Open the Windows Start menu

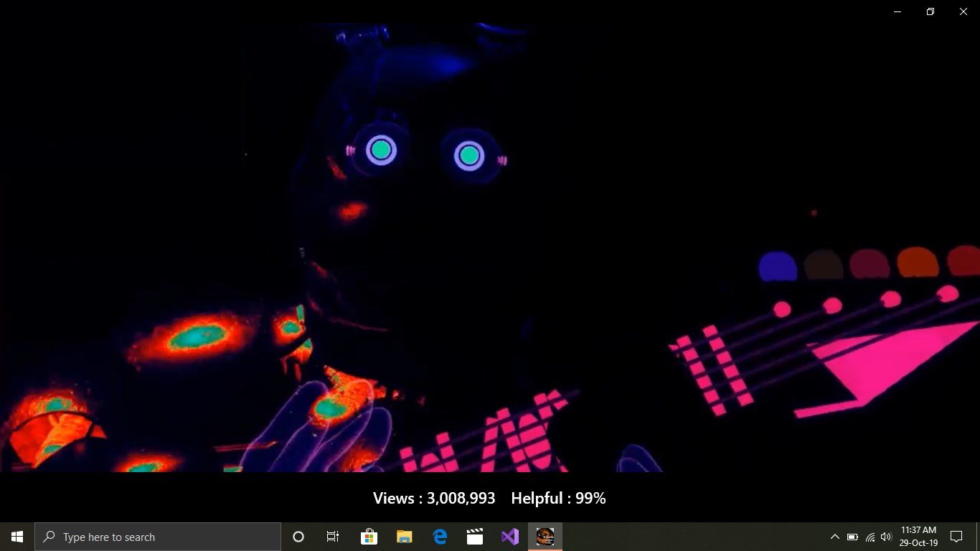(17, 537)
